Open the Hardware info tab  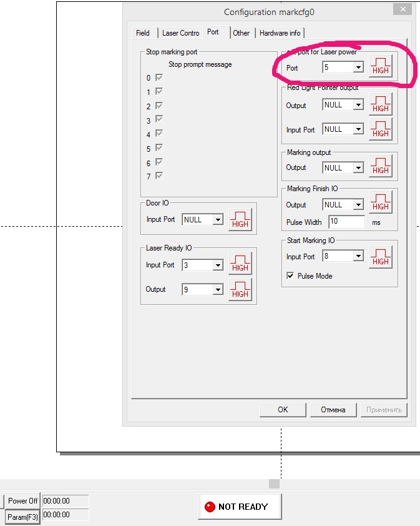[280, 33]
